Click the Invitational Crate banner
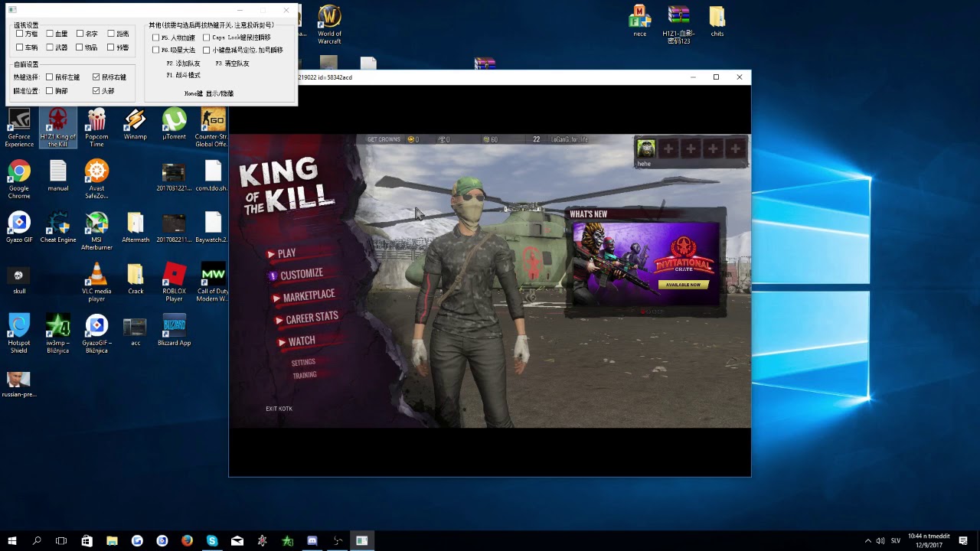The height and width of the screenshot is (551, 980). pos(645,264)
